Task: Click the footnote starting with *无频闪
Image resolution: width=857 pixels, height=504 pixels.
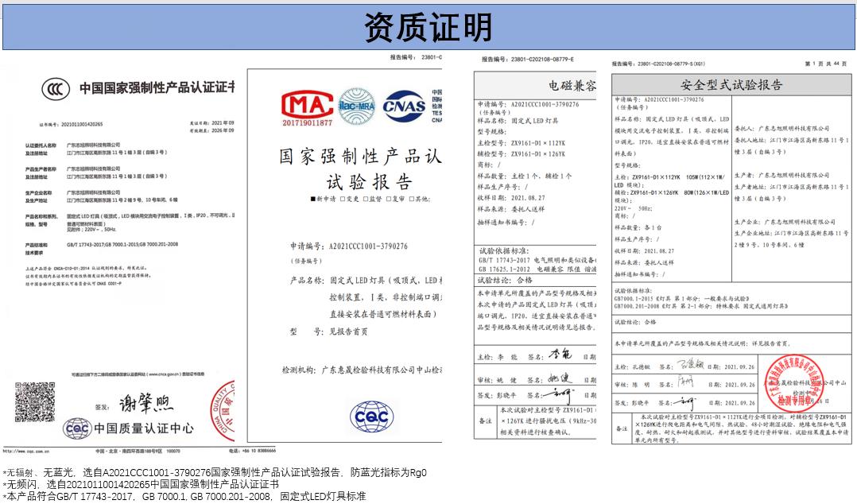Action: [x=141, y=484]
